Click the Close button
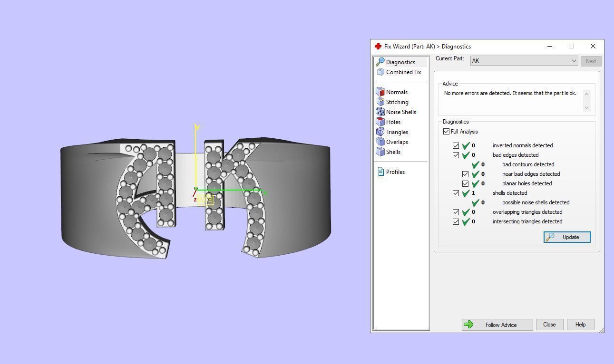The width and height of the screenshot is (614, 364). pyautogui.click(x=549, y=325)
